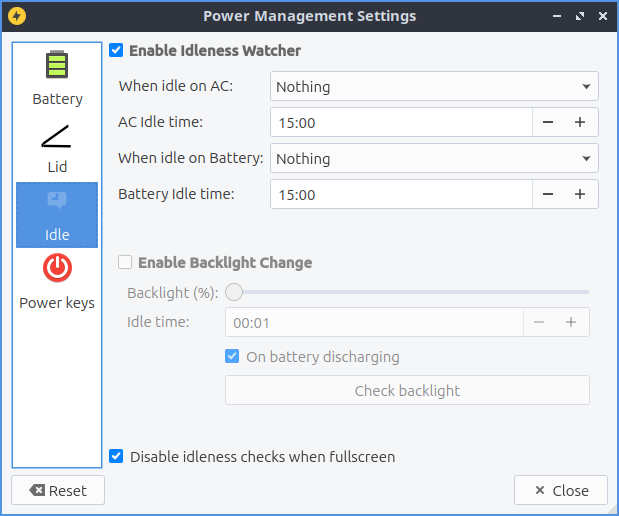Decrease Battery Idle time with minus button
The width and height of the screenshot is (619, 516).
tap(548, 194)
